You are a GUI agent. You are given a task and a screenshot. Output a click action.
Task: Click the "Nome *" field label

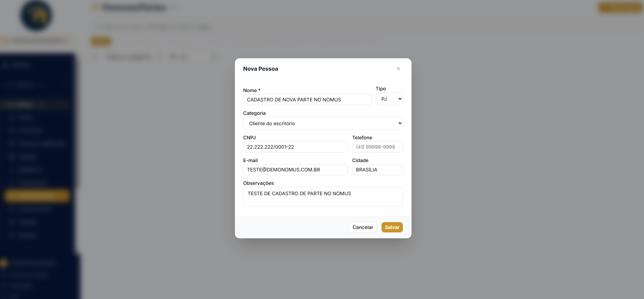pyautogui.click(x=252, y=90)
